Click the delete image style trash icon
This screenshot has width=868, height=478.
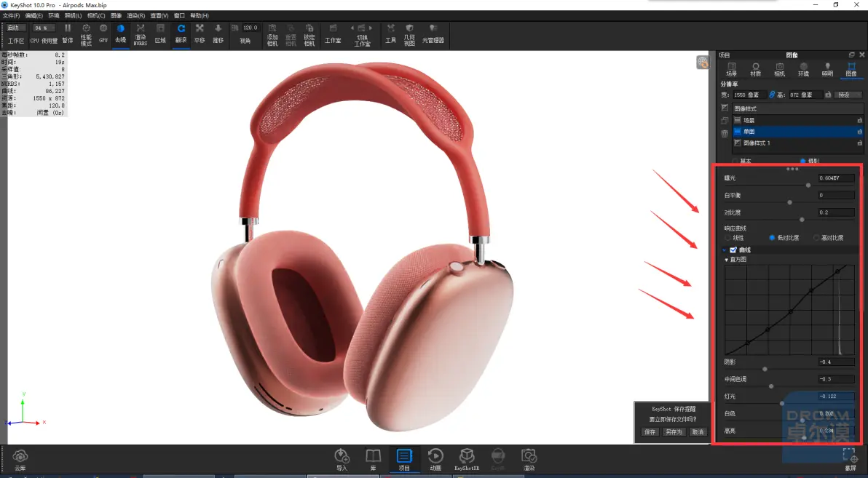(725, 133)
